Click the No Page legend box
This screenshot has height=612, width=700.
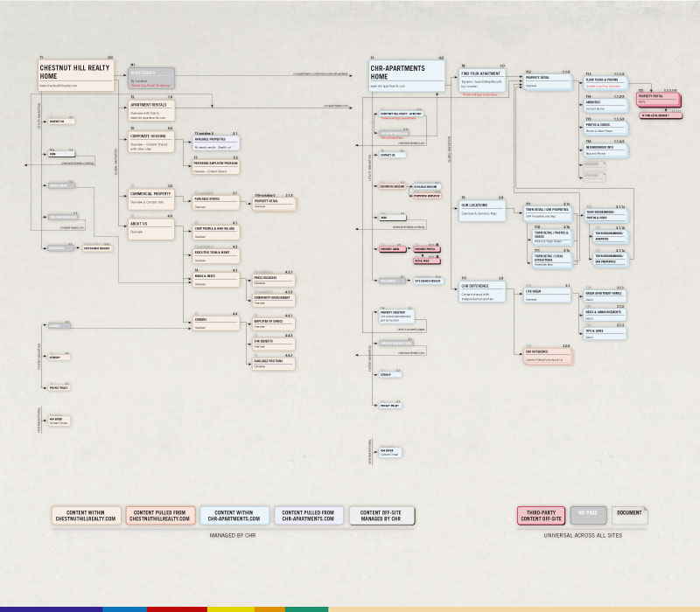tap(588, 516)
